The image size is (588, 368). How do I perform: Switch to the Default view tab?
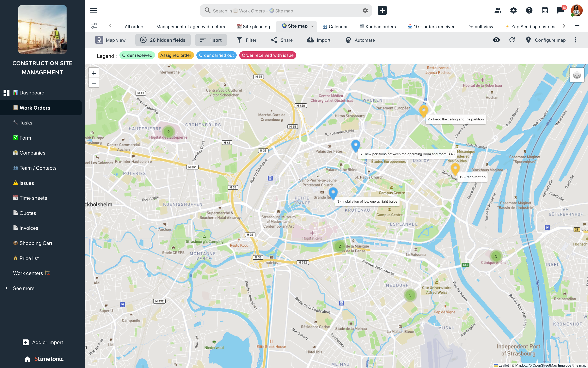point(480,27)
